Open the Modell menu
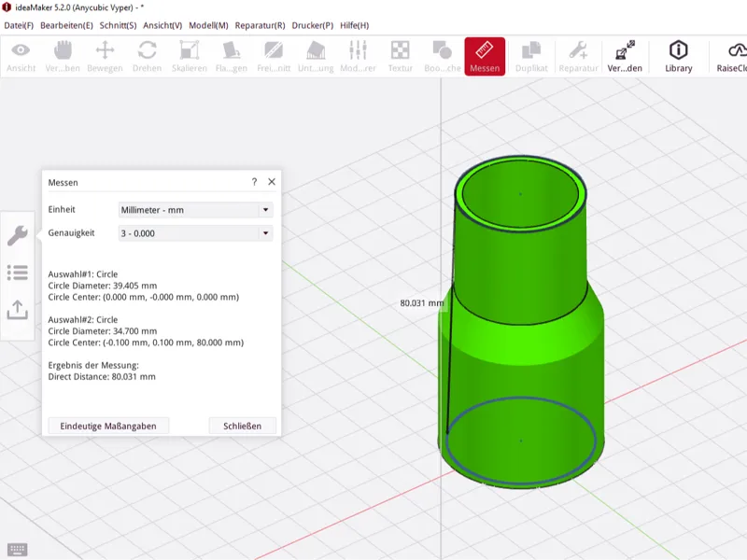This screenshot has width=747, height=560. pyautogui.click(x=208, y=25)
